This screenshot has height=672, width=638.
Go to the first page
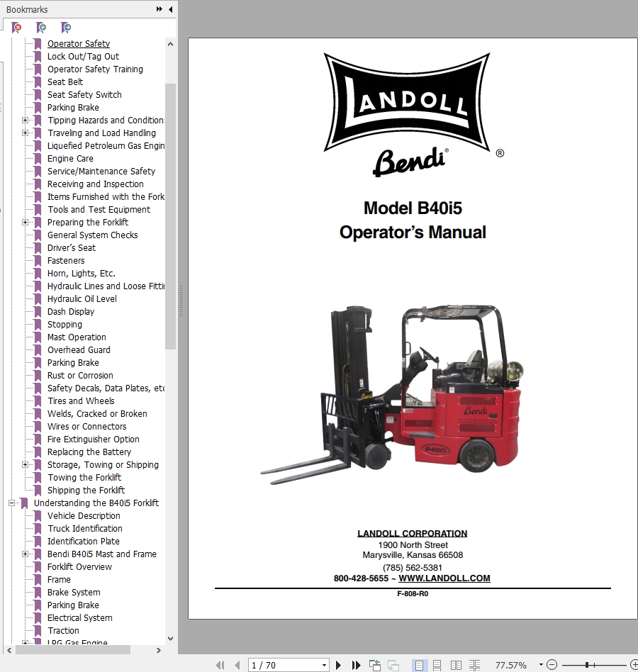tap(220, 665)
